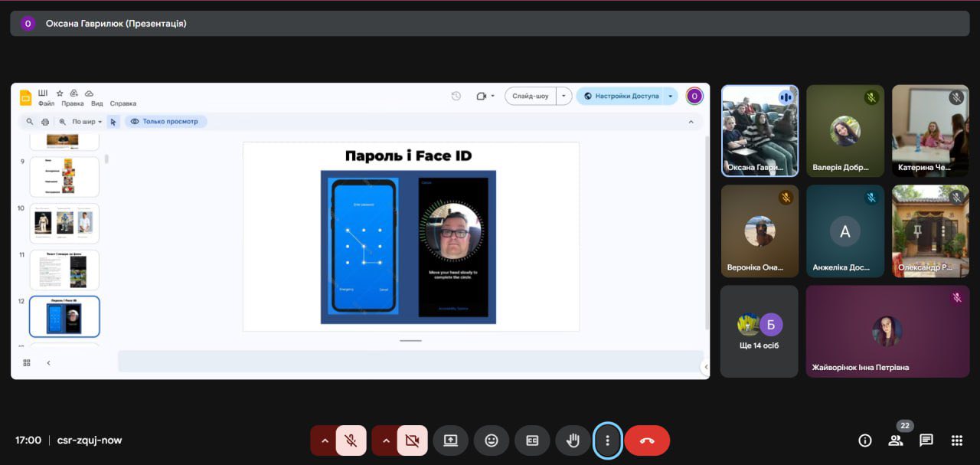Open the 'Файл' menu
Screen dimensions: 980x465
click(46, 103)
